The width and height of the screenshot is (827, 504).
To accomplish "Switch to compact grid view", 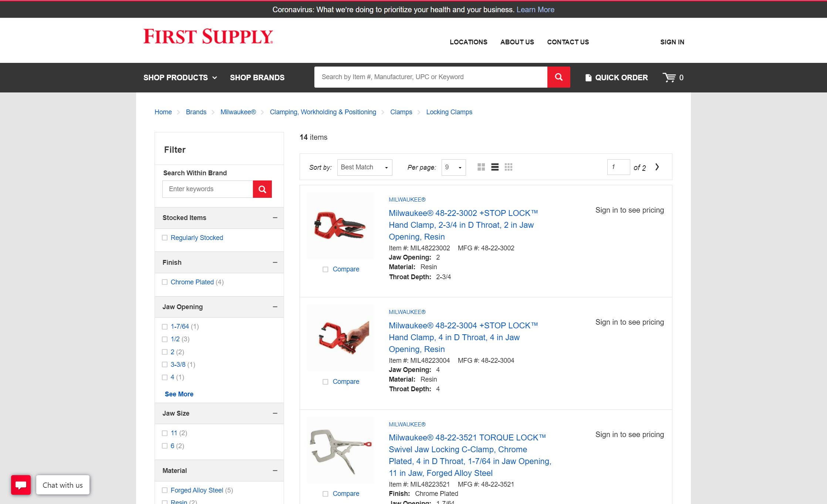I will click(x=509, y=167).
